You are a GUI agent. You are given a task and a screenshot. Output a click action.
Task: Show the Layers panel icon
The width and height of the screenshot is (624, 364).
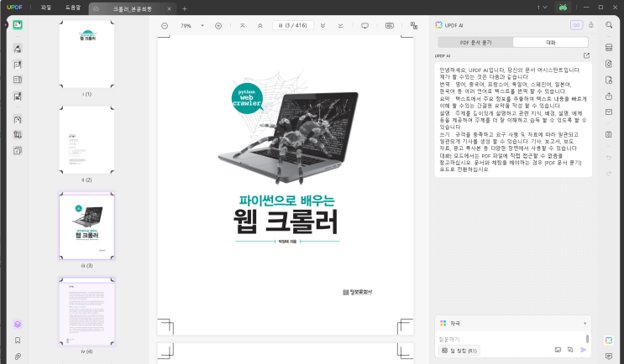point(18,325)
